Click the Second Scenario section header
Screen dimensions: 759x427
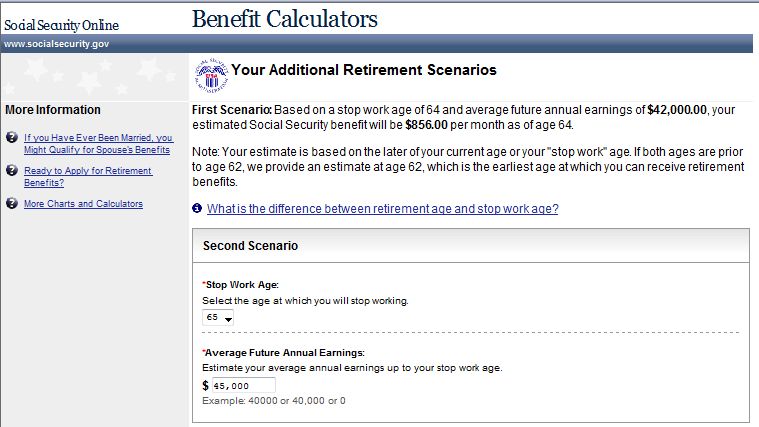250,245
